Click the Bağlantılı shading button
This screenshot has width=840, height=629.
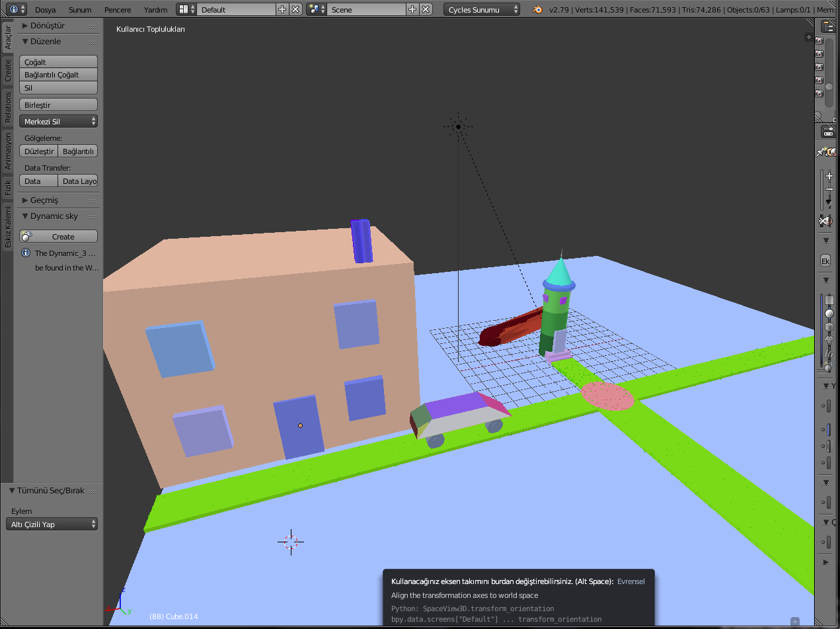(x=79, y=151)
